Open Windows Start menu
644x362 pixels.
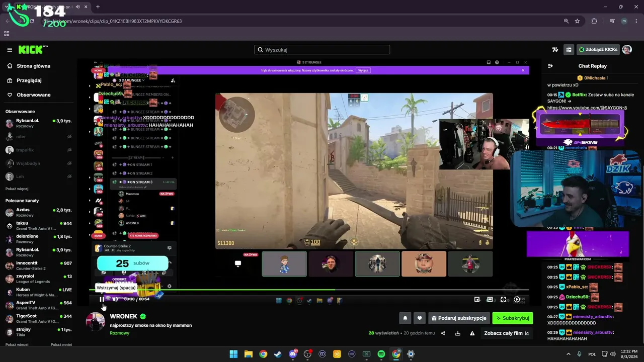coord(233,354)
